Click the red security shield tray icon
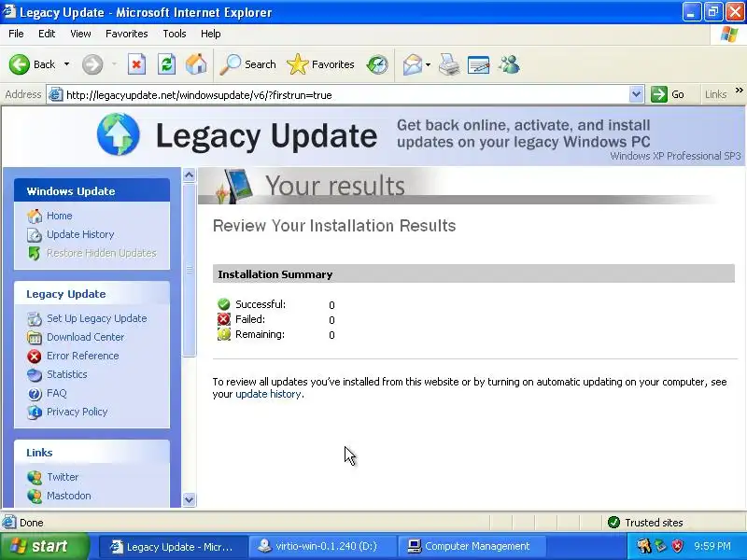The height and width of the screenshot is (560, 747). click(677, 546)
